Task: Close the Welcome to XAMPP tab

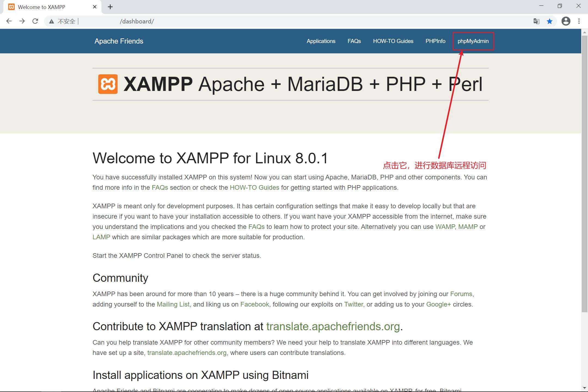Action: click(x=95, y=7)
